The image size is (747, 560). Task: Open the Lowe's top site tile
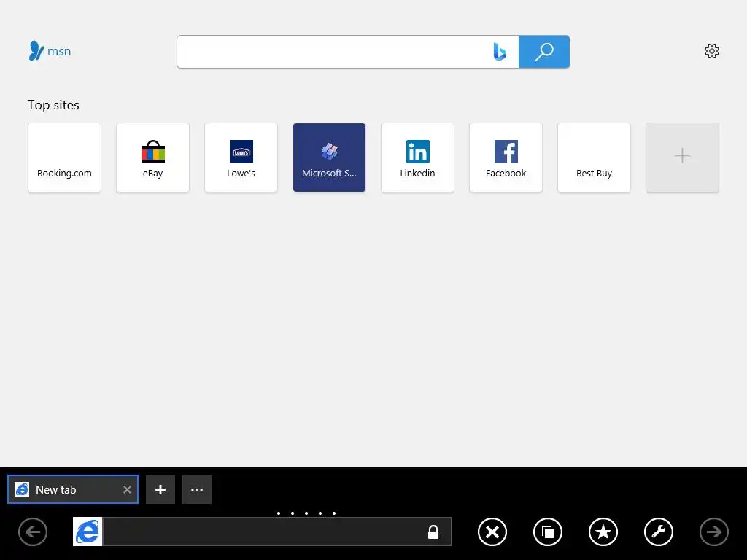[241, 157]
